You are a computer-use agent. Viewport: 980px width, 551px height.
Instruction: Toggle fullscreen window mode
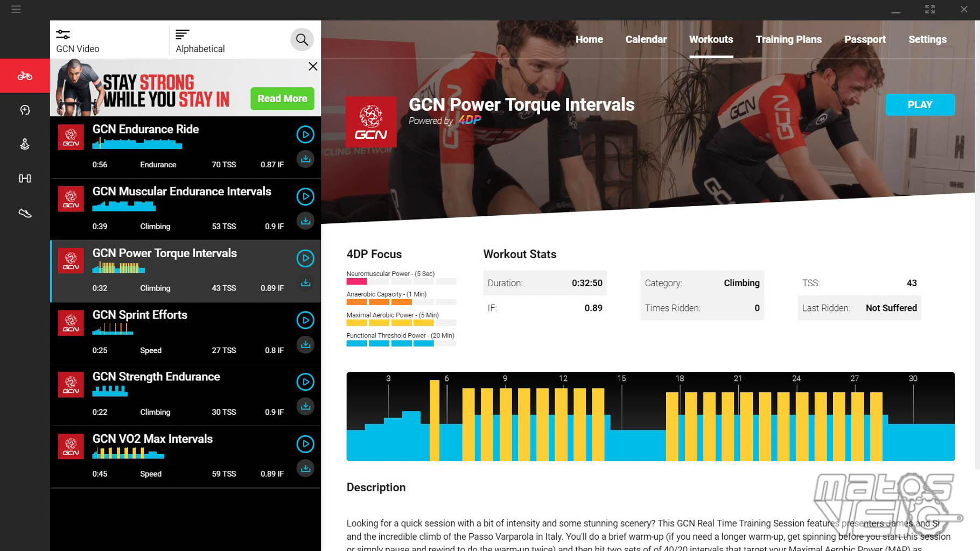click(930, 9)
